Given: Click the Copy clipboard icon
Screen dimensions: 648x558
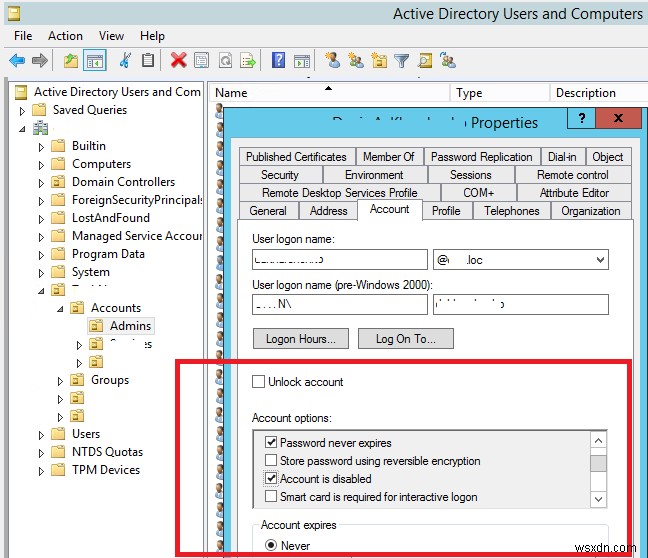Looking at the screenshot, I should [x=148, y=61].
